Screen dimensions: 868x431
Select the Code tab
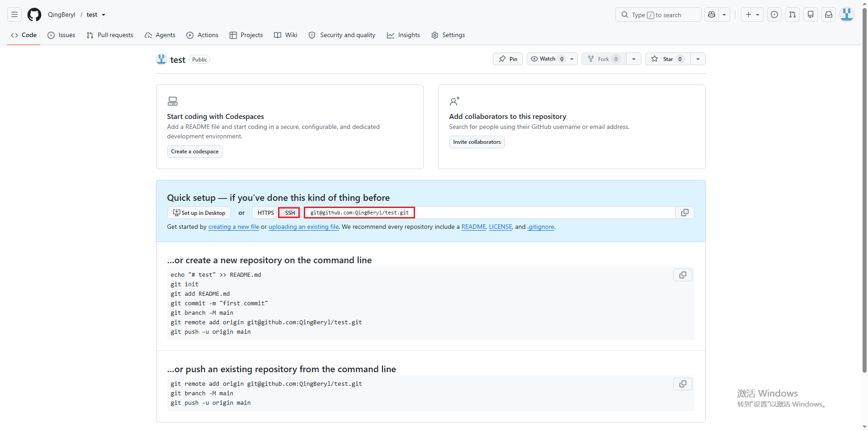tap(24, 35)
